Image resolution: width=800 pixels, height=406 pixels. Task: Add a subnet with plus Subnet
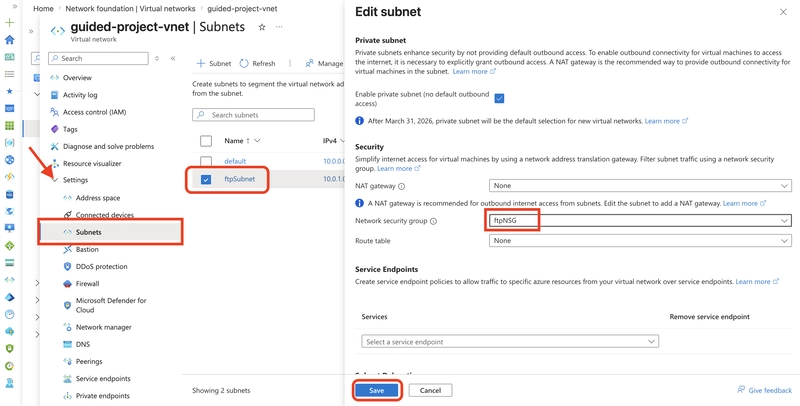click(214, 63)
